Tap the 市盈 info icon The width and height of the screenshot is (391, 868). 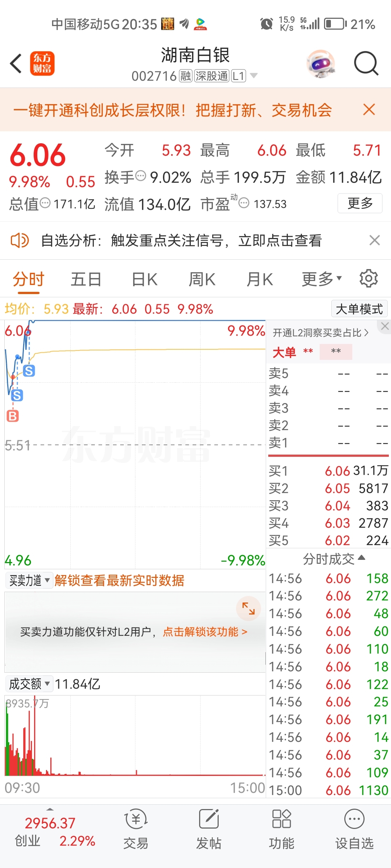[x=244, y=203]
